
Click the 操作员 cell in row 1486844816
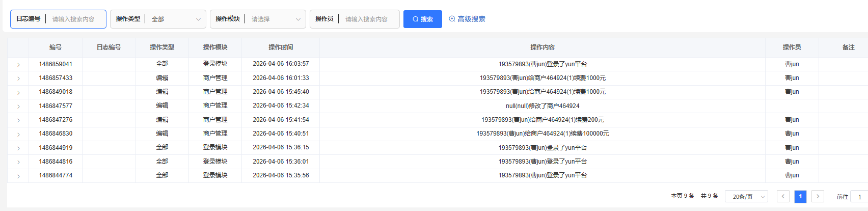[x=792, y=162]
